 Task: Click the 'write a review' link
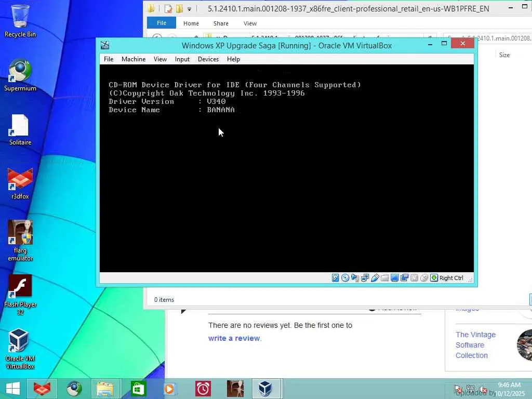234,338
